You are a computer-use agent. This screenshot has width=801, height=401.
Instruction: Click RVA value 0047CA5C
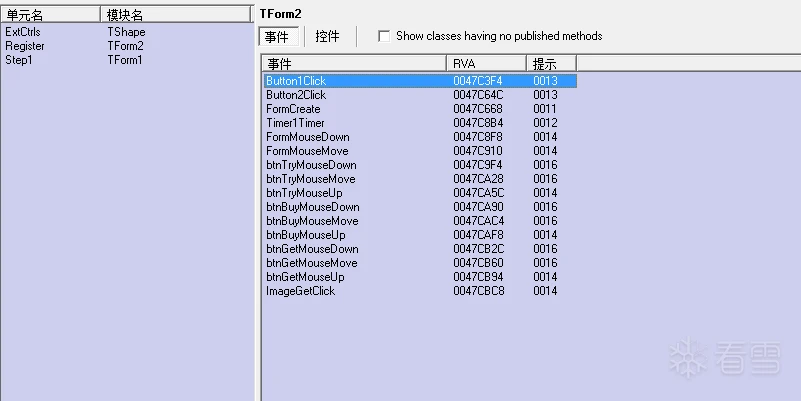(x=478, y=193)
